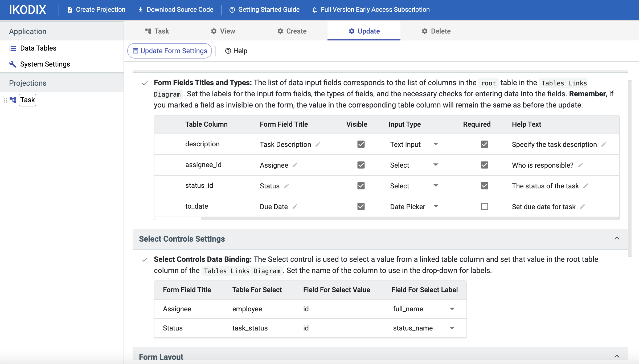Click the edit pencil beside Due Date

[x=295, y=207]
